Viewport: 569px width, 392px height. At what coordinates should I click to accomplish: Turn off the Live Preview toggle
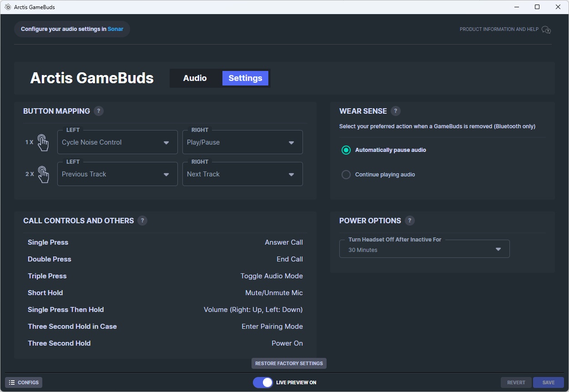point(263,382)
